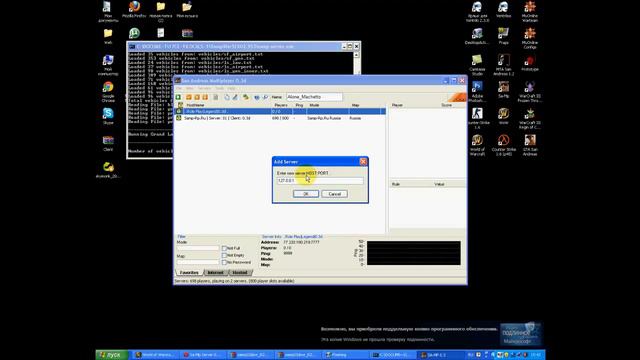Select the highlighted Role Play server row

click(x=280, y=111)
